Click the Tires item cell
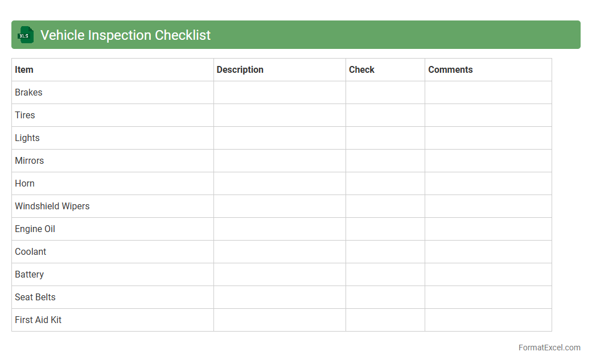The image size is (592, 364). [25, 115]
